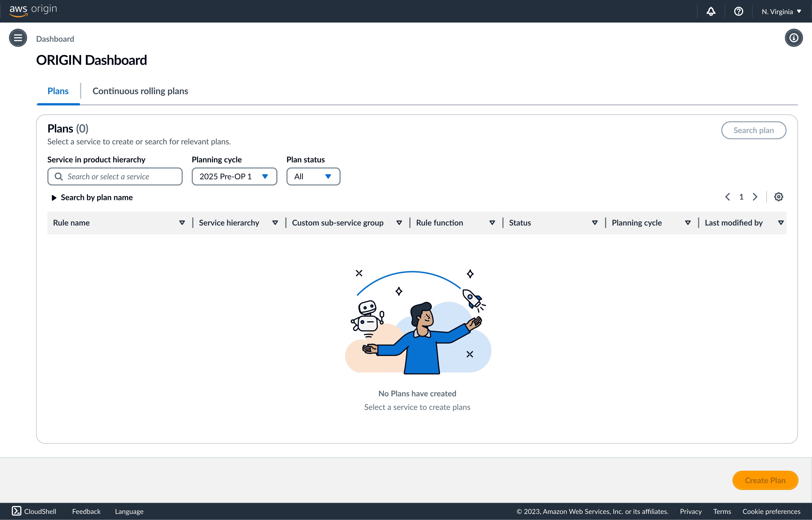Click the Search or select a service field
The width and height of the screenshot is (812, 520).
click(x=115, y=177)
